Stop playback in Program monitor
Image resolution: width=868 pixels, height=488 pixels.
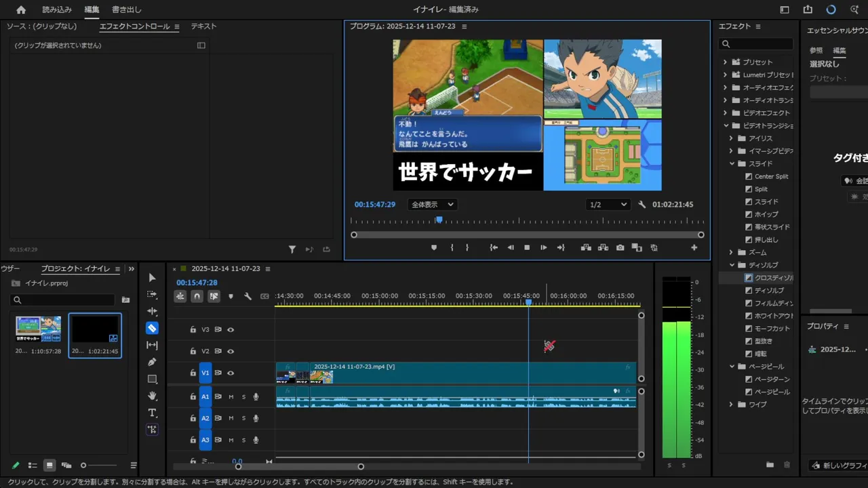[x=527, y=248]
